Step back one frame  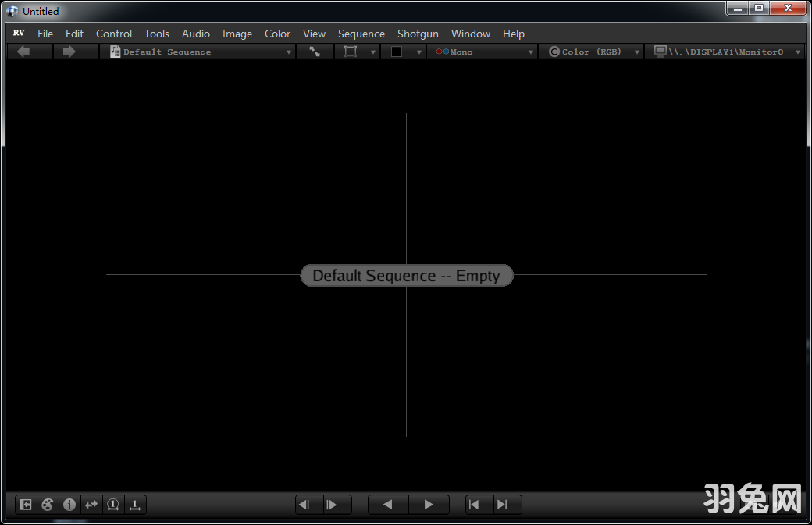305,505
